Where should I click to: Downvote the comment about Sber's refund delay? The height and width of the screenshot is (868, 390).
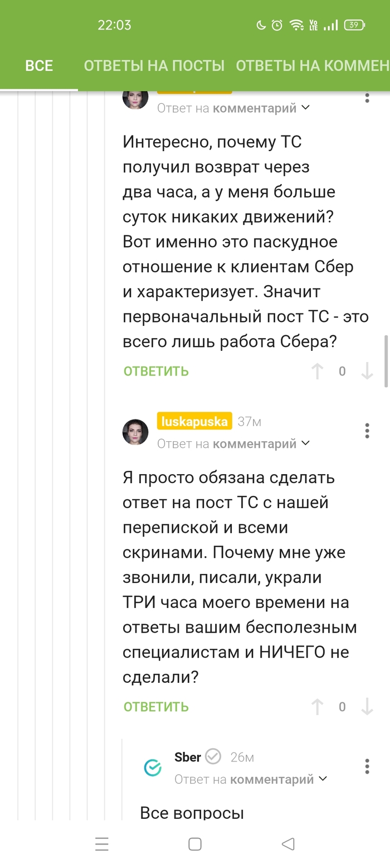(x=367, y=372)
